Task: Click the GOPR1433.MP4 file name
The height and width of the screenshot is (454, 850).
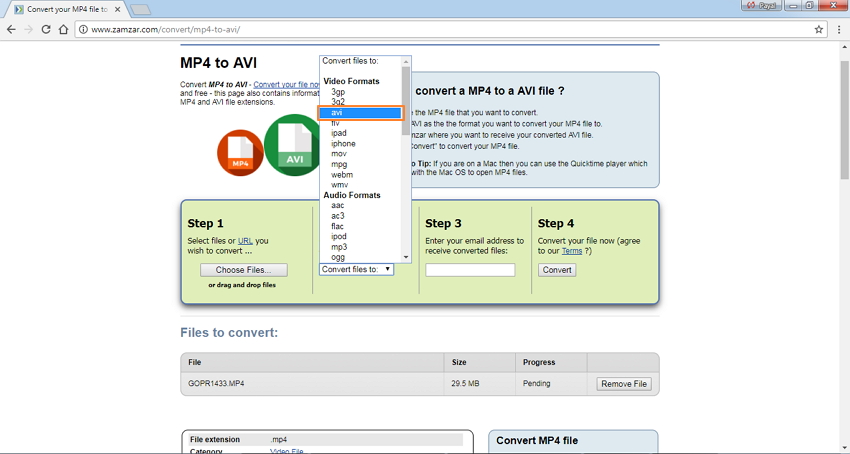Action: (x=216, y=383)
